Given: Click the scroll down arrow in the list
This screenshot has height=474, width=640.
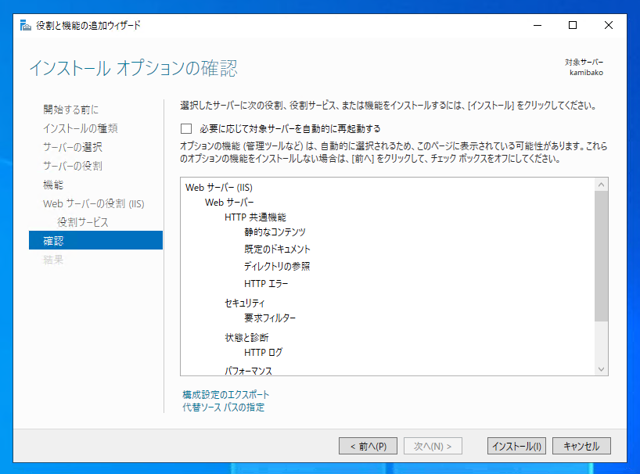Looking at the screenshot, I should click(601, 369).
